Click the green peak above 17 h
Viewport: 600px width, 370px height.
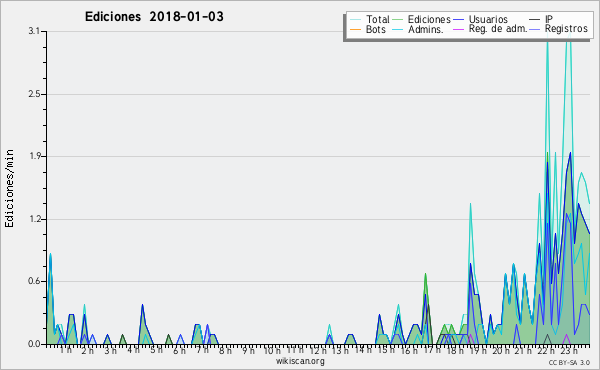[425, 274]
